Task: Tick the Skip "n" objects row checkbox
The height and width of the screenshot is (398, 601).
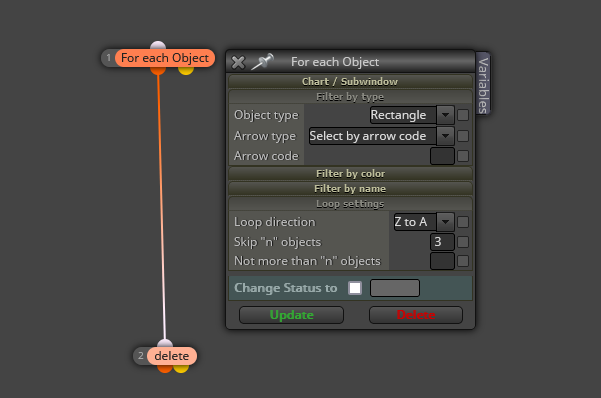Action: pyautogui.click(x=463, y=242)
